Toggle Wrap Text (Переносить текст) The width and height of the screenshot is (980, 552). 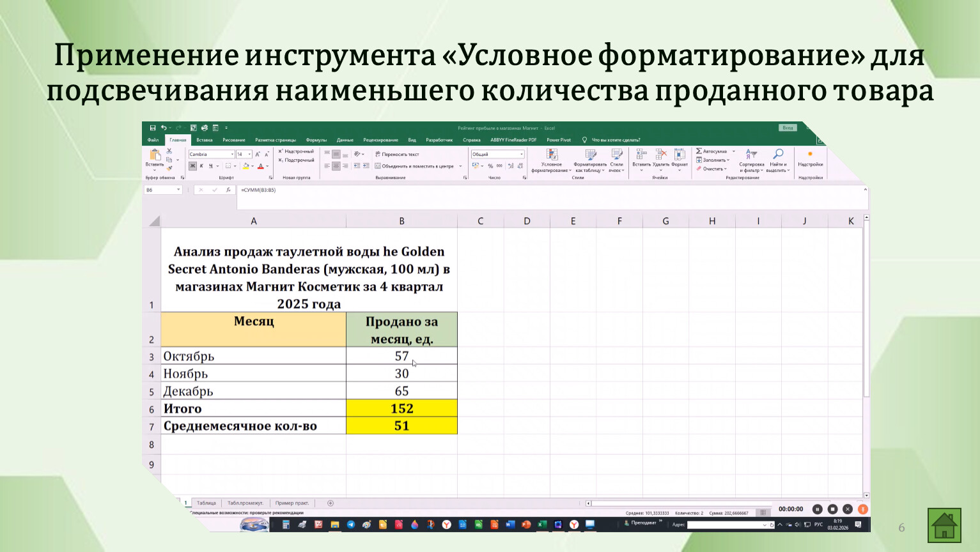coord(397,154)
